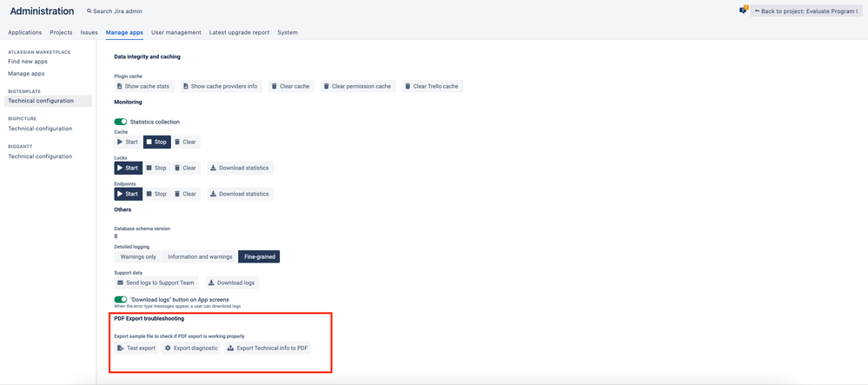868x385 pixels.
Task: Download statistics for Locks
Action: coord(241,168)
